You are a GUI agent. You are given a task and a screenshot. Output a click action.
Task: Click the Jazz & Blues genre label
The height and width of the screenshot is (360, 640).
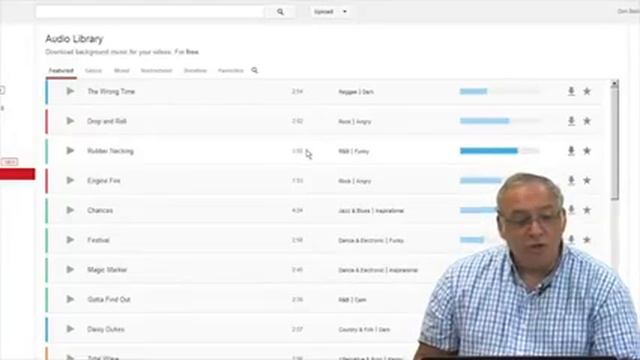point(354,211)
